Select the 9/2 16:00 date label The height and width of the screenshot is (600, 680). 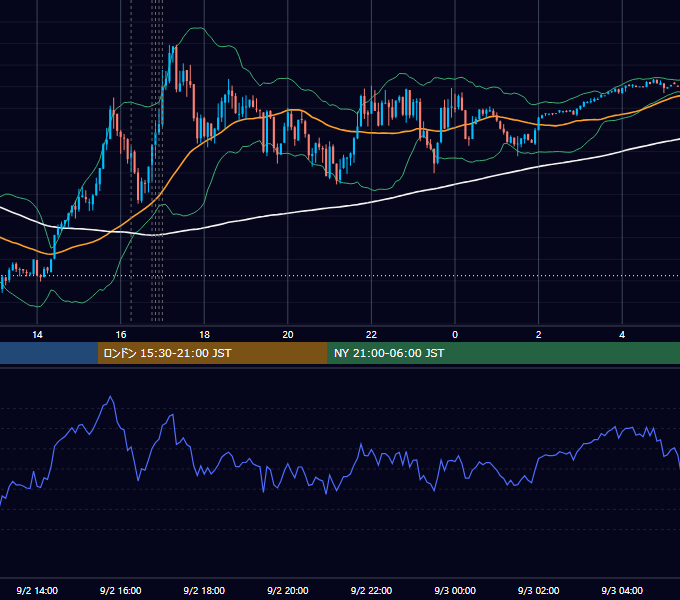[x=121, y=590]
